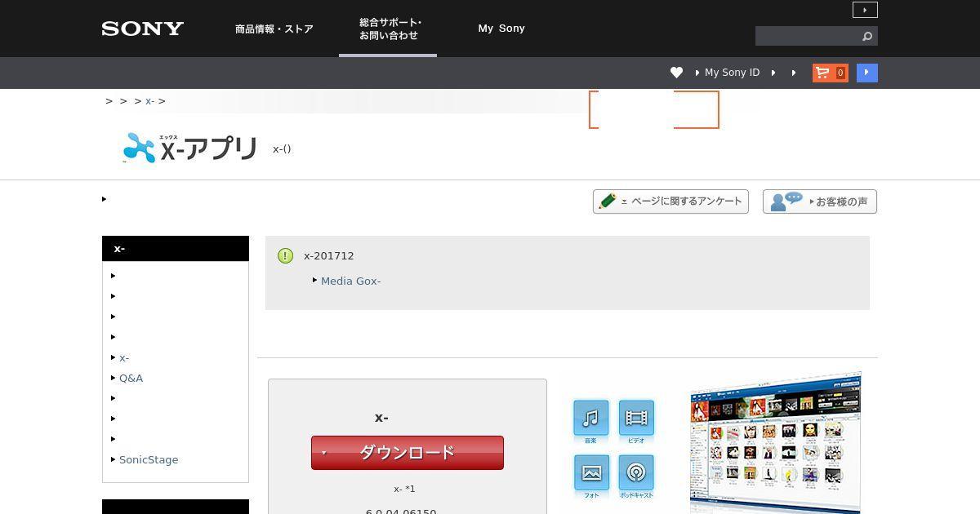Open the Media Gox- link in notice
The height and width of the screenshot is (514, 980).
350,281
